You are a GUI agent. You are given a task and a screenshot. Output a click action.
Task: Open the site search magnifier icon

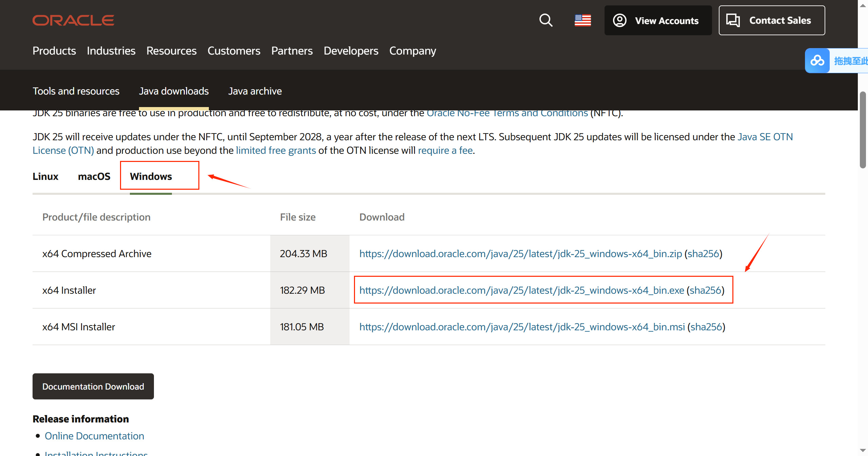546,20
